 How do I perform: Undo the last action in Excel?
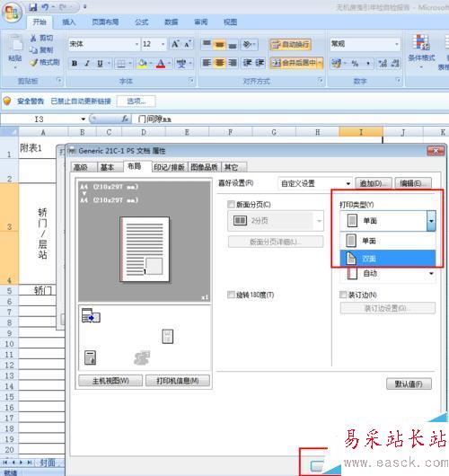point(45,7)
